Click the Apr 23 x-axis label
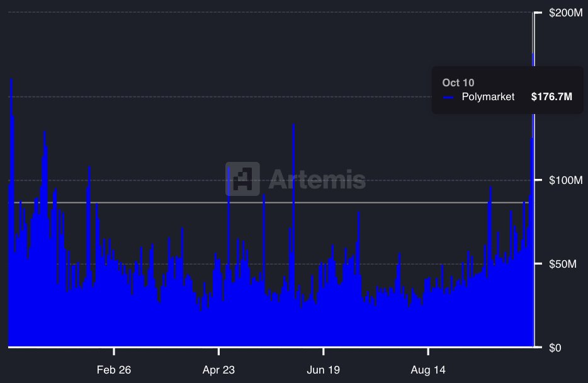 coord(218,370)
